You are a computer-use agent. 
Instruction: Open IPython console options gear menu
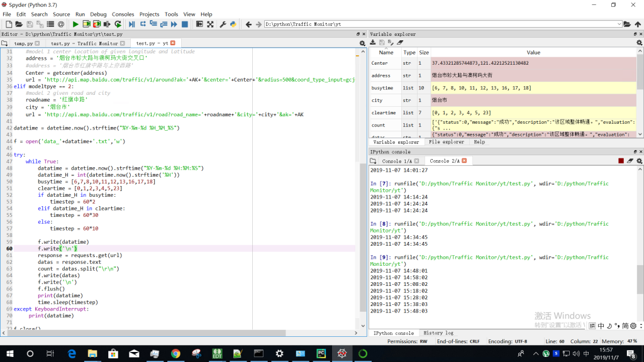pyautogui.click(x=640, y=161)
